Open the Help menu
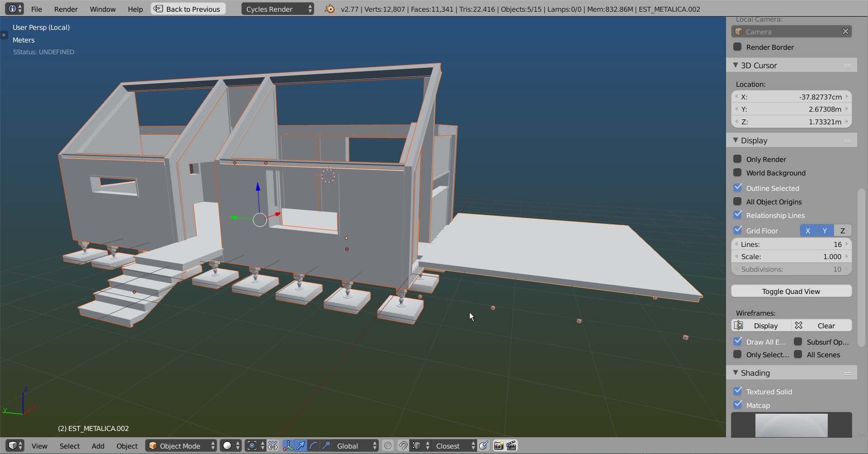 point(135,9)
